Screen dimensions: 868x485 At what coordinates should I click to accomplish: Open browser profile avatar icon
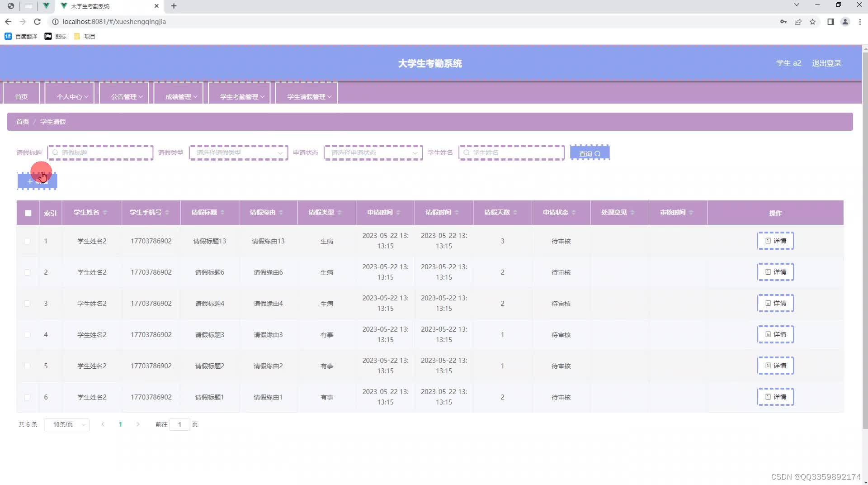click(x=845, y=22)
